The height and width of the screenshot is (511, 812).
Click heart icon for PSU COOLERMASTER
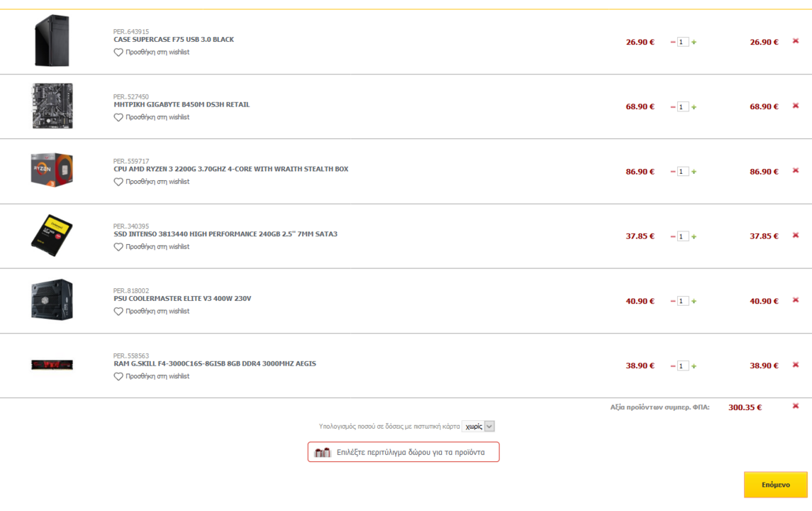(118, 312)
